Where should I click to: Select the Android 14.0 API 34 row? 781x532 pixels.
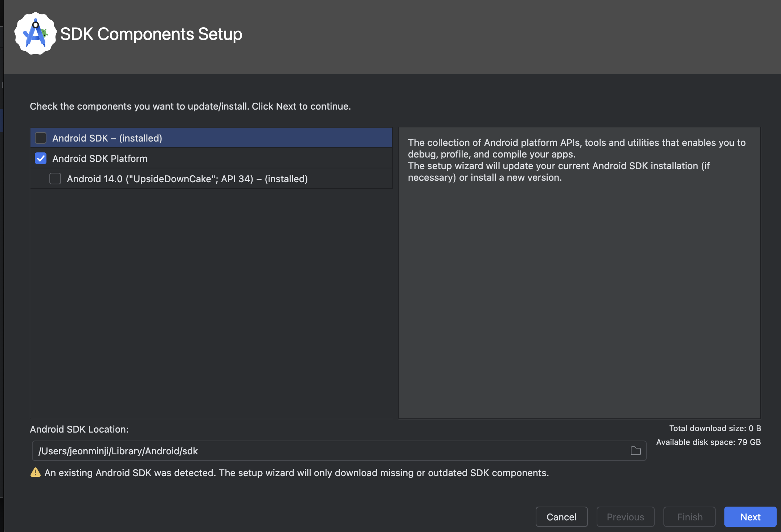coord(211,179)
